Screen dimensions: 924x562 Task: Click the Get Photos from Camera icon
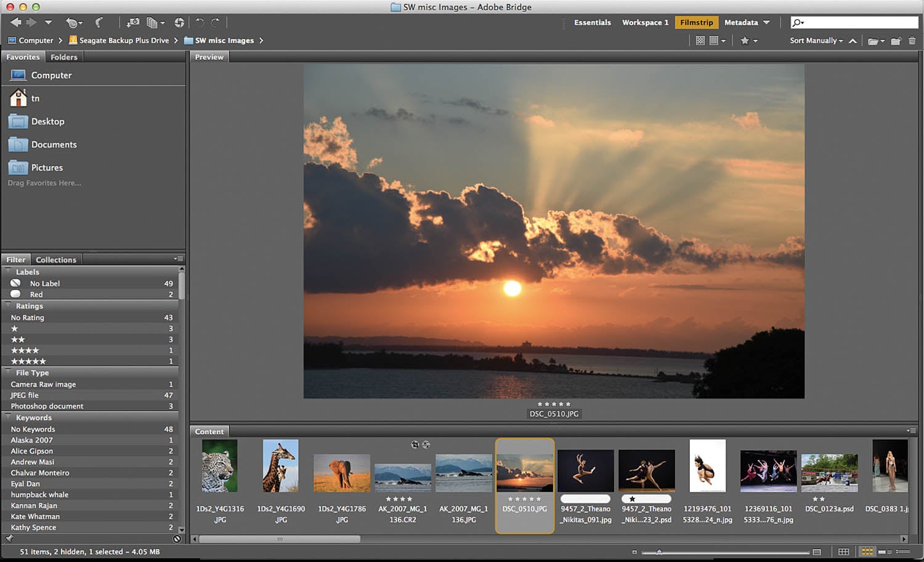(131, 23)
